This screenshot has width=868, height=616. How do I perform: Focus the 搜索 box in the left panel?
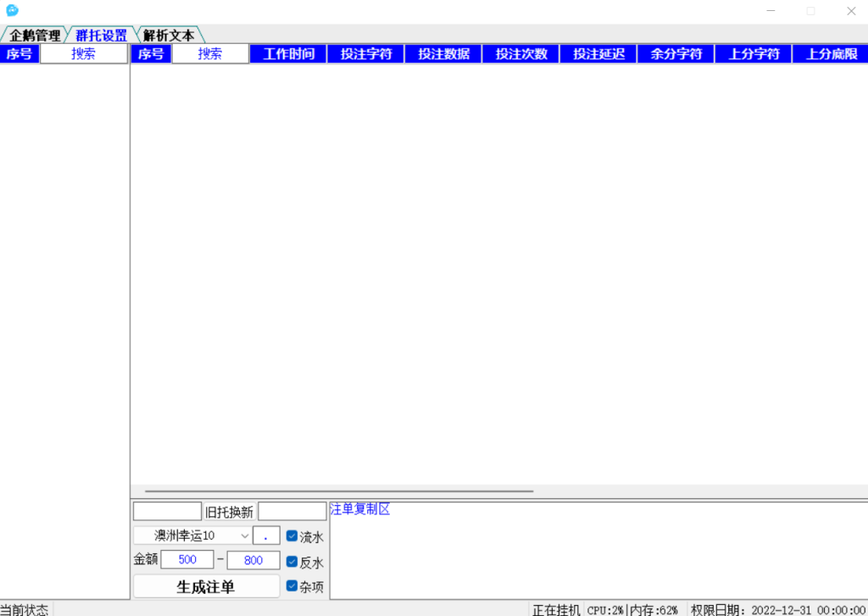(83, 54)
